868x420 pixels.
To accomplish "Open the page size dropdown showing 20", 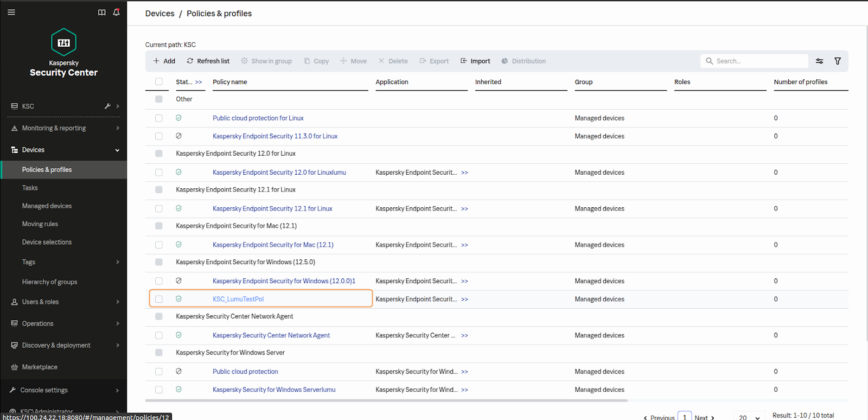I will coord(749,417).
